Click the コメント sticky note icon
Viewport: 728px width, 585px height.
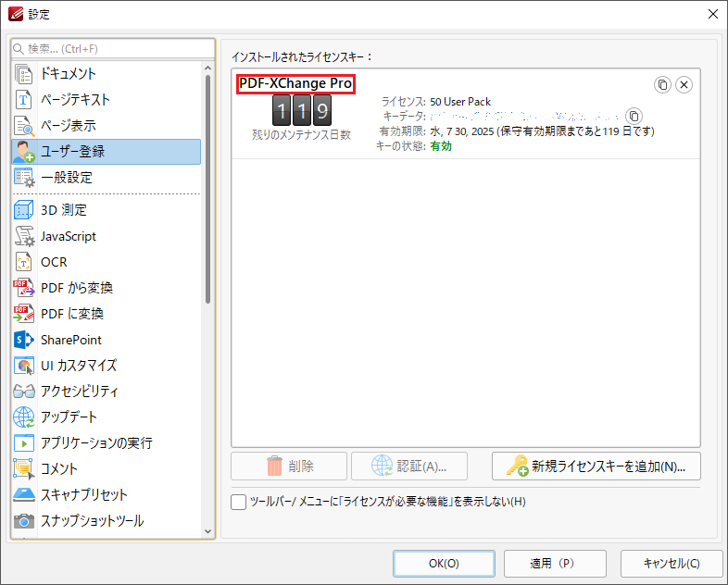click(x=24, y=468)
